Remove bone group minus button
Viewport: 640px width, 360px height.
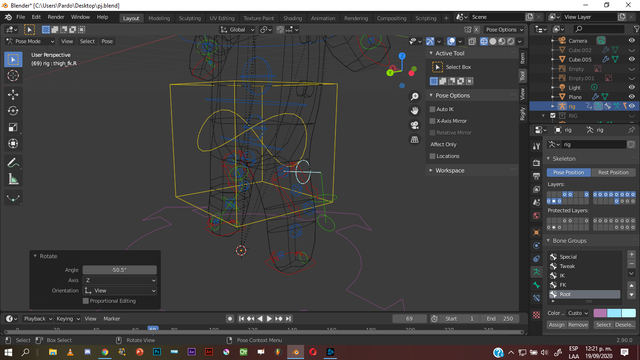coord(631,264)
